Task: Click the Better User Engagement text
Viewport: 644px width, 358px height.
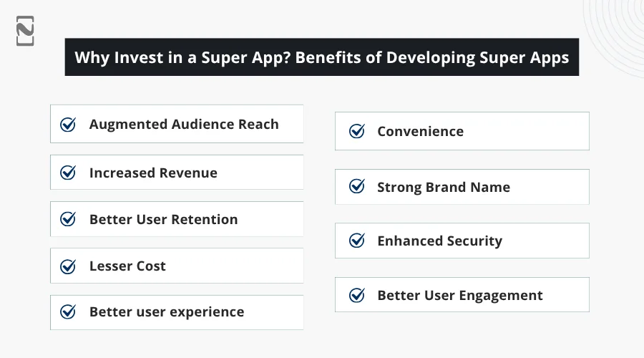Action: [x=460, y=295]
